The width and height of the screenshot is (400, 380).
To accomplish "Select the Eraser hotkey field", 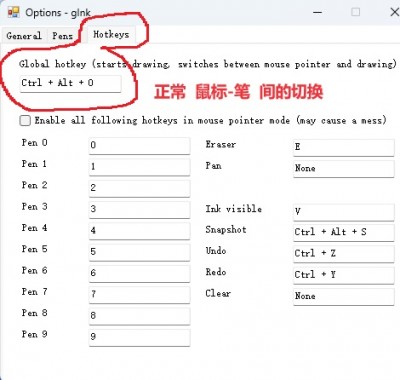I will [x=344, y=148].
